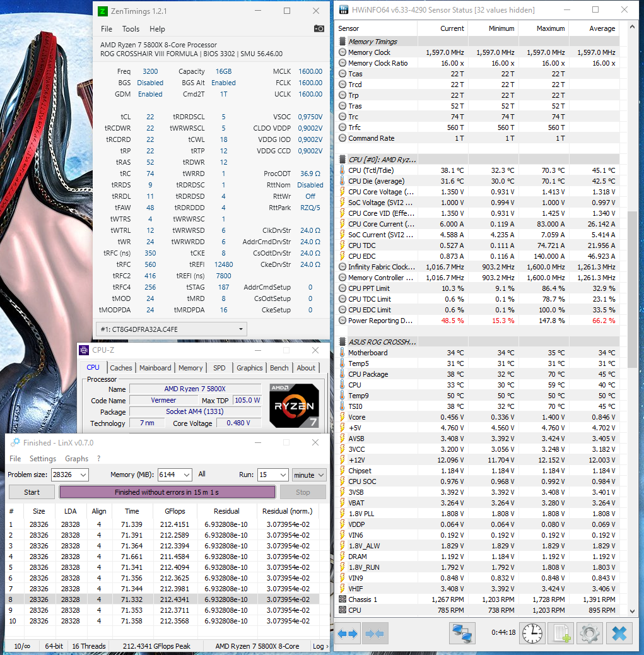
Task: Open the ZenTimings File menu
Action: click(x=107, y=29)
